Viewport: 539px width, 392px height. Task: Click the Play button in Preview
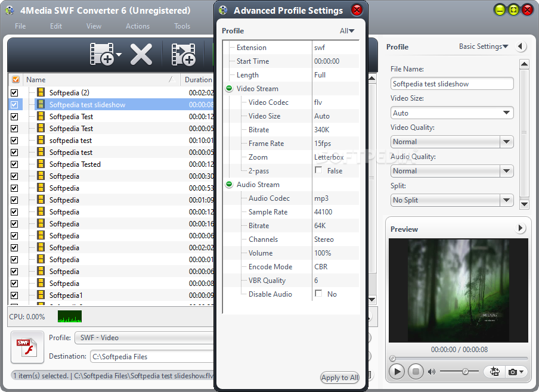pyautogui.click(x=396, y=371)
